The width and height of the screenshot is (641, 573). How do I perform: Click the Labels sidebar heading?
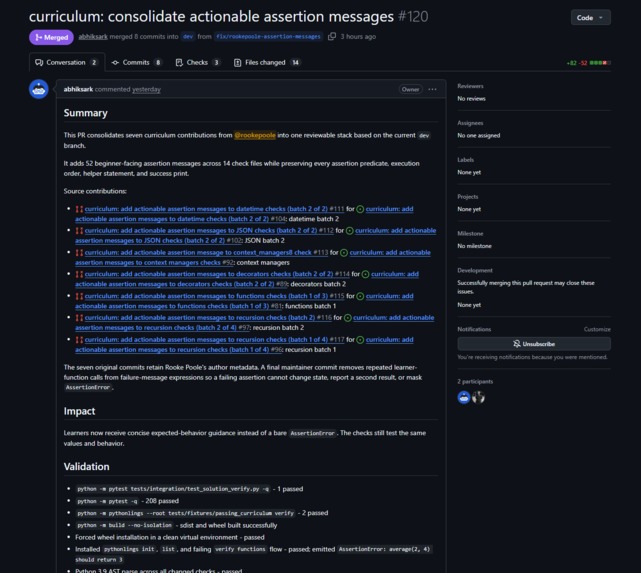click(x=466, y=159)
